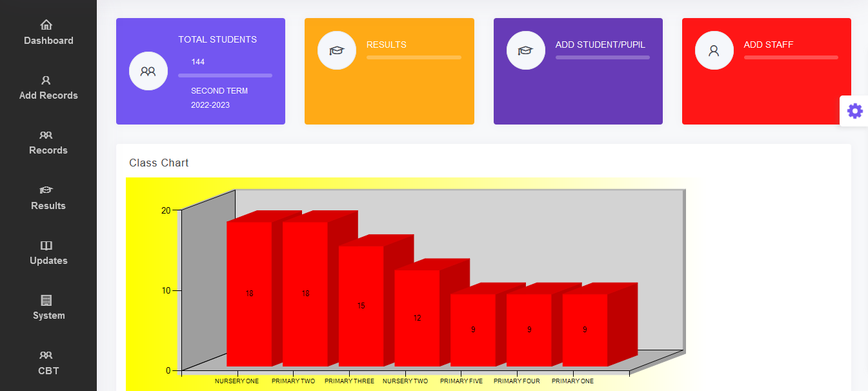Image resolution: width=868 pixels, height=391 pixels.
Task: Open the RESULTS card link
Action: (x=386, y=45)
